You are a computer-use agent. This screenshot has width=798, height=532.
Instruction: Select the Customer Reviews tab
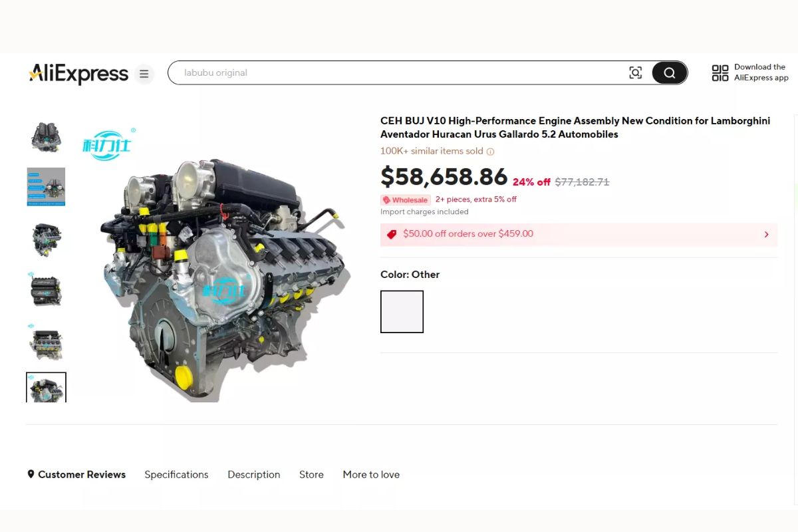(x=76, y=475)
